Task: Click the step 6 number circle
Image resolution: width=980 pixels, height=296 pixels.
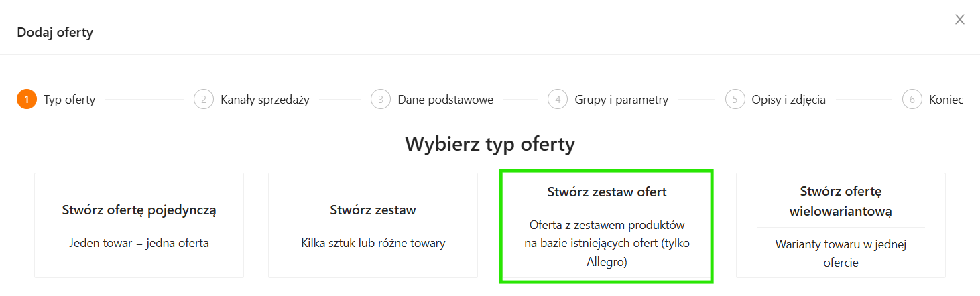Action: (x=912, y=100)
